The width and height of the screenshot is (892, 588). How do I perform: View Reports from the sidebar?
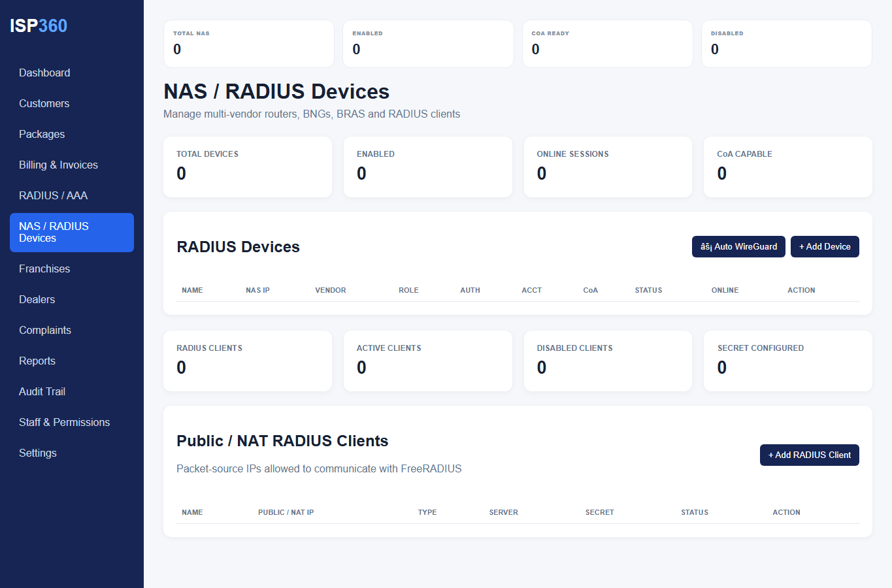72,361
